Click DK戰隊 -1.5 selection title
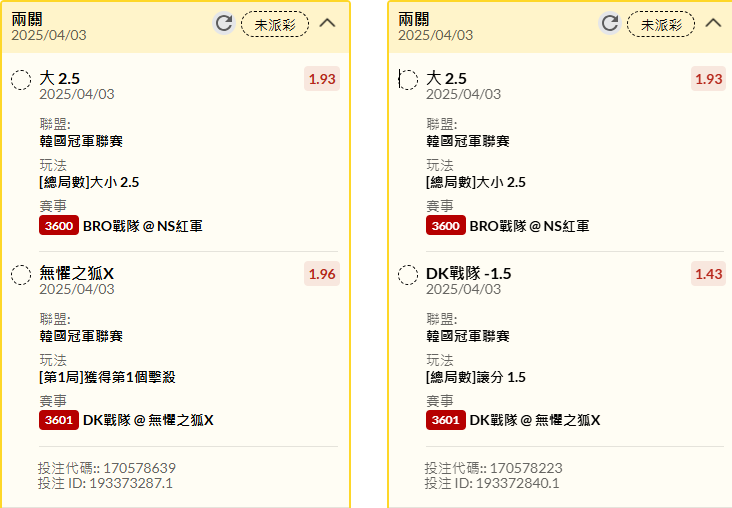 (x=468, y=273)
